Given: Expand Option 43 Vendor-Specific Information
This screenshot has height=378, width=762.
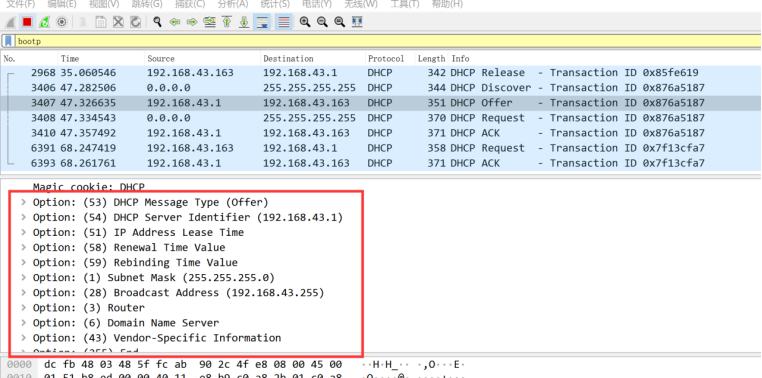Looking at the screenshot, I should 24,338.
